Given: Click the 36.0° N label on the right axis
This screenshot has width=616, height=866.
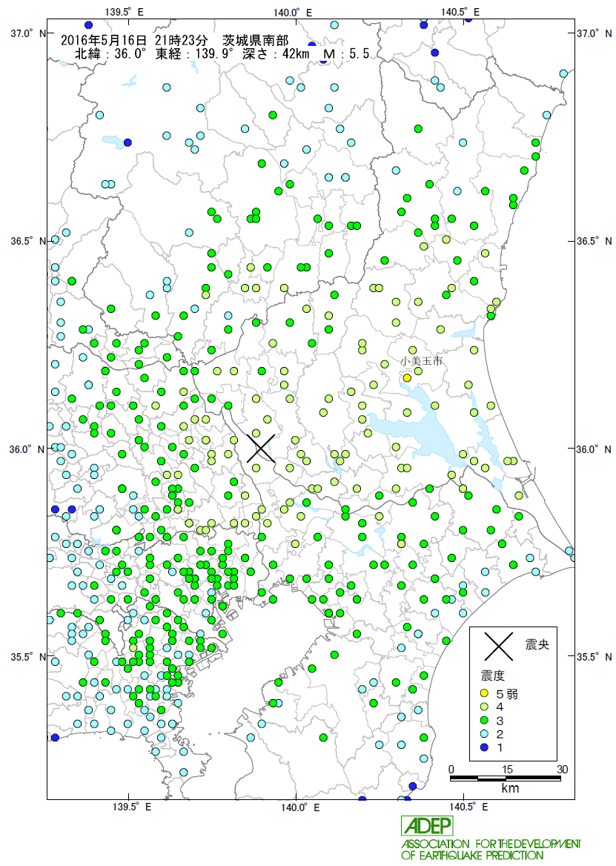Looking at the screenshot, I should pos(594,449).
